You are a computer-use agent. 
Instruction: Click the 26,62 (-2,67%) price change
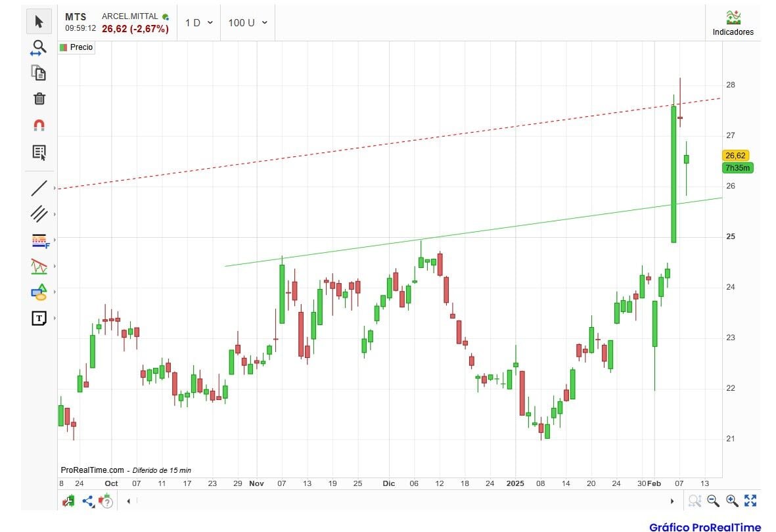coord(135,29)
